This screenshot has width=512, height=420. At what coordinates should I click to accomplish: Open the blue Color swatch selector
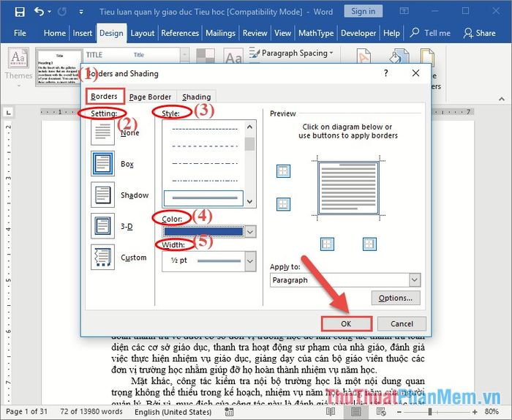(x=203, y=232)
